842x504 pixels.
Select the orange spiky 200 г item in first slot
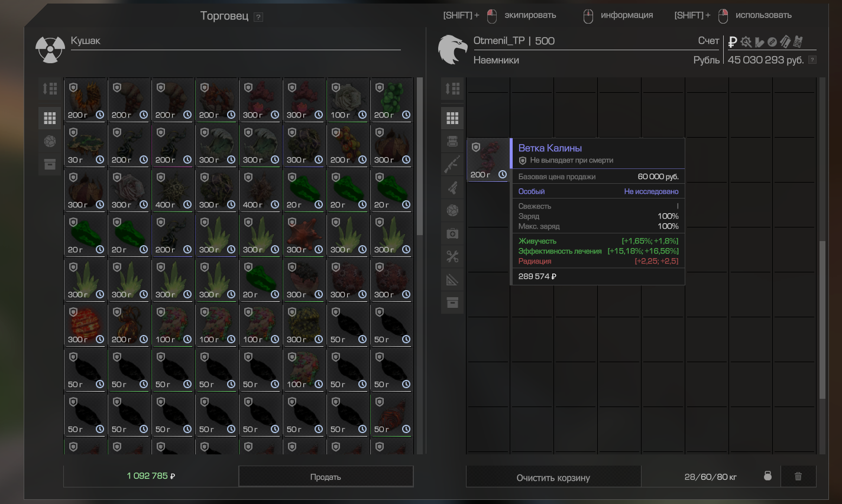85,100
